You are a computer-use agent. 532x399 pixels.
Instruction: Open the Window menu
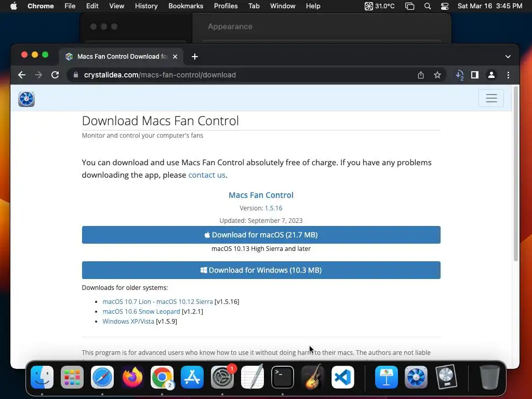pyautogui.click(x=283, y=6)
